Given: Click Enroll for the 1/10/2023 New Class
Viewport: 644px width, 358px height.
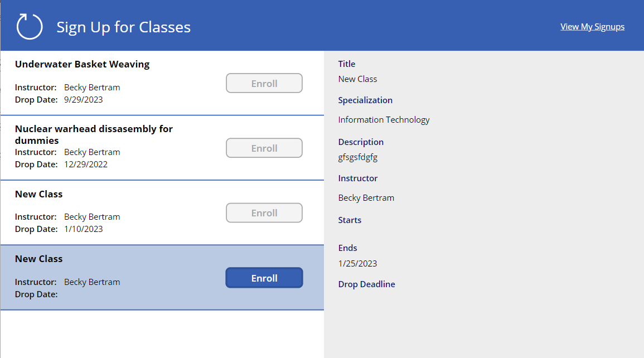Looking at the screenshot, I should point(264,213).
